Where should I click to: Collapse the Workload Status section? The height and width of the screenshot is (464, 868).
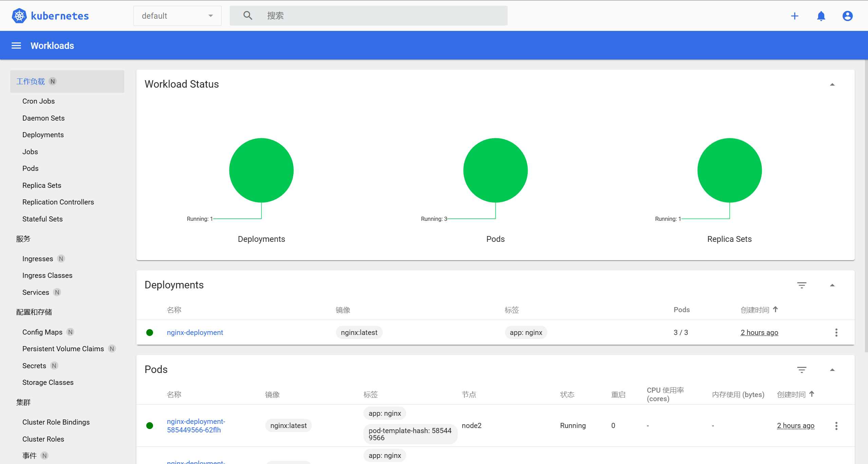832,84
